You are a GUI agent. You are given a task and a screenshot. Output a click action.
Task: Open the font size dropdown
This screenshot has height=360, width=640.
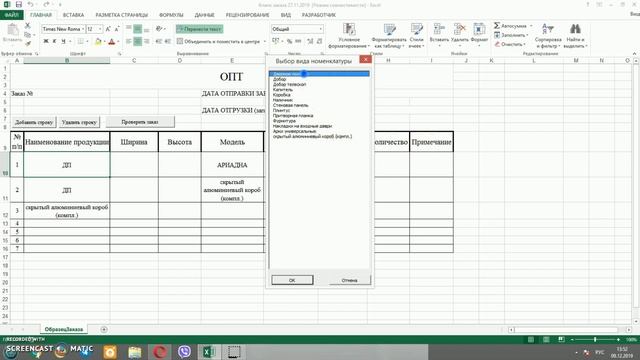(x=100, y=29)
